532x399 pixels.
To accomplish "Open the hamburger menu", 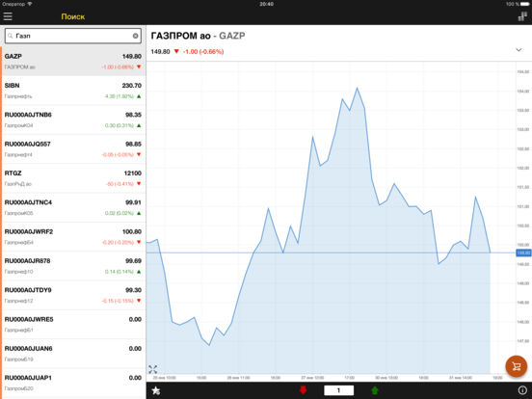I will pyautogui.click(x=8, y=16).
